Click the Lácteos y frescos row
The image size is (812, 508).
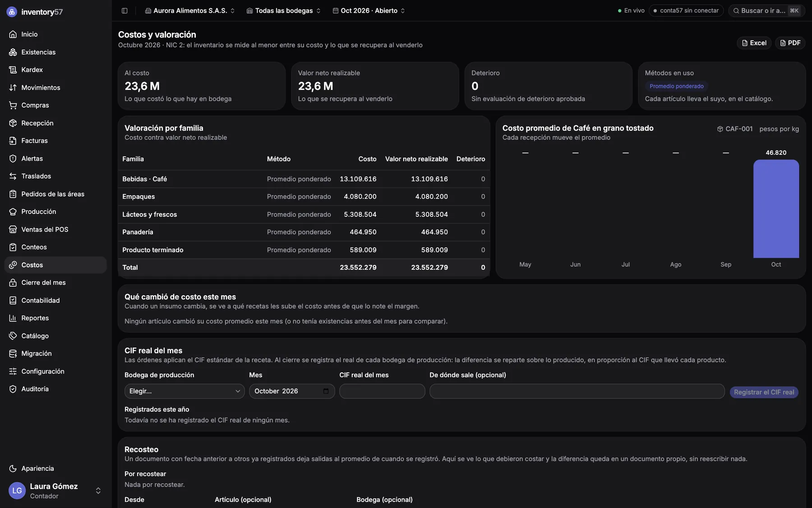(x=304, y=214)
